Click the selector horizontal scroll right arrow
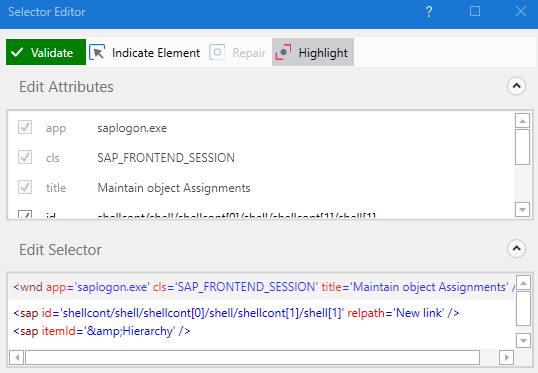This screenshot has width=538, height=373. coord(506,358)
